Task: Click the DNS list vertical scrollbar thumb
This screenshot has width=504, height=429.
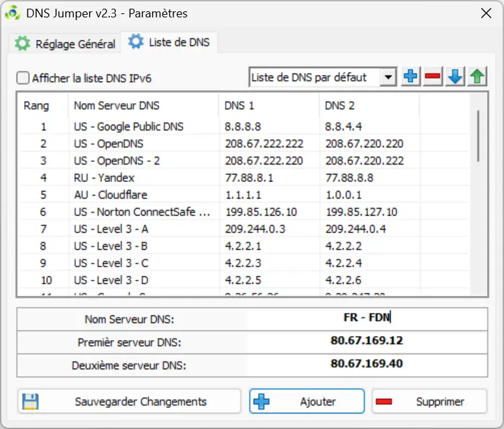Action: pyautogui.click(x=479, y=136)
